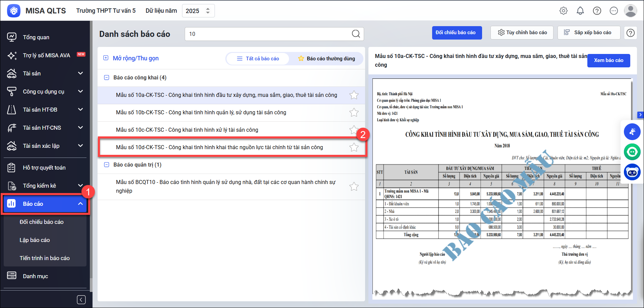
Task: Collapse the left sidebar panel
Action: coord(81,300)
